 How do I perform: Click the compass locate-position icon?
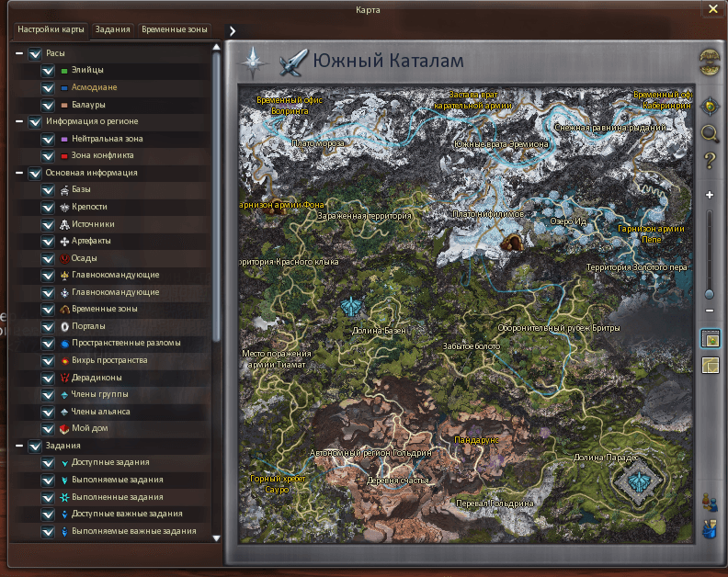tap(709, 107)
